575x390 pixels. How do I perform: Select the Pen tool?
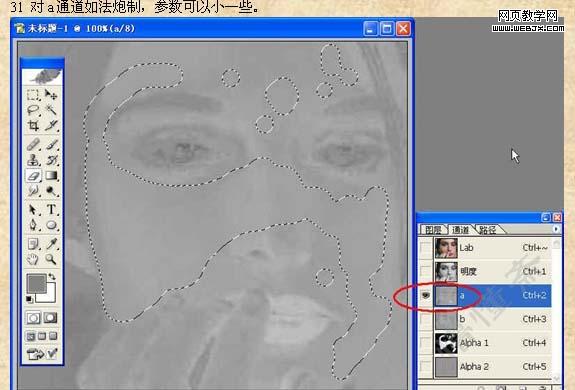(x=33, y=225)
